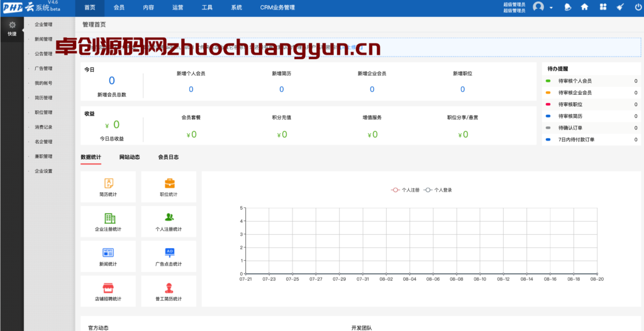Open the home house icon in header
This screenshot has height=331, width=644.
pos(584,7)
